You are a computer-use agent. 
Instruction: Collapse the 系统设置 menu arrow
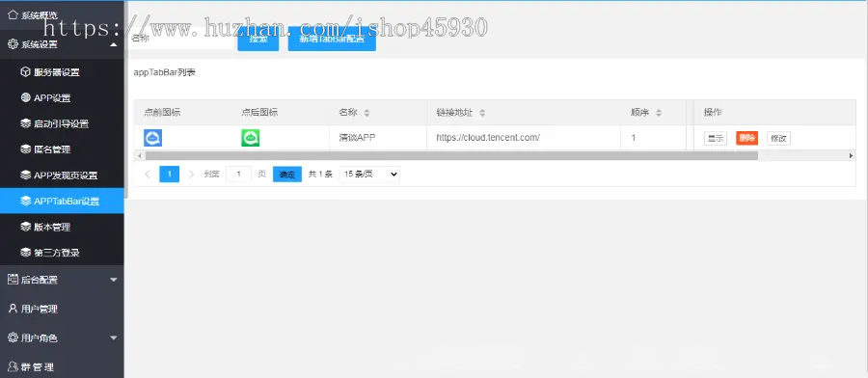(114, 44)
